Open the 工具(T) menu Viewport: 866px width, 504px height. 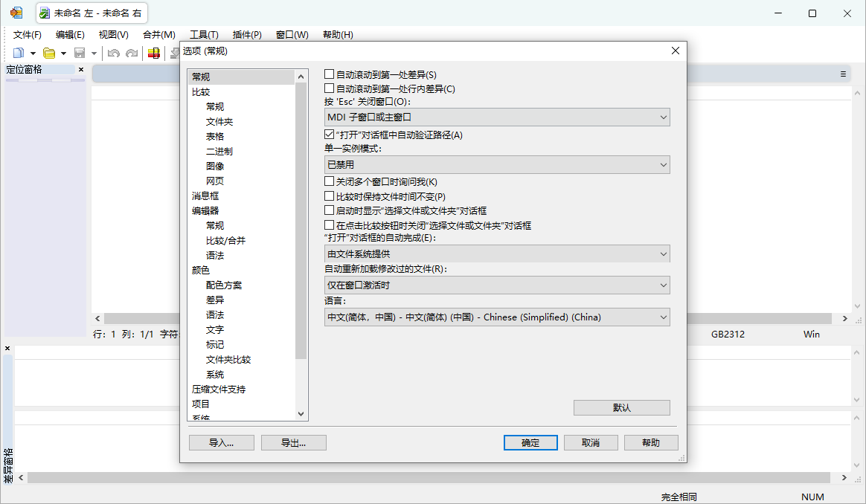coord(204,34)
